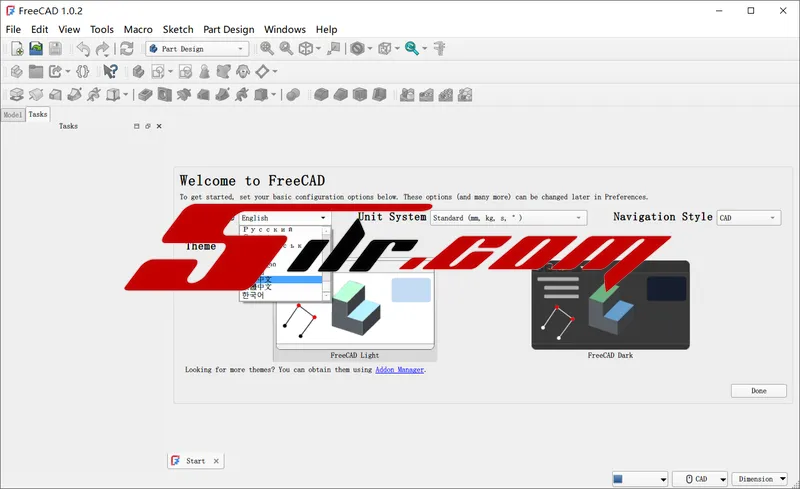Screen dimensions: 800x489
Task: Close the Tasks panel
Action: [159, 126]
